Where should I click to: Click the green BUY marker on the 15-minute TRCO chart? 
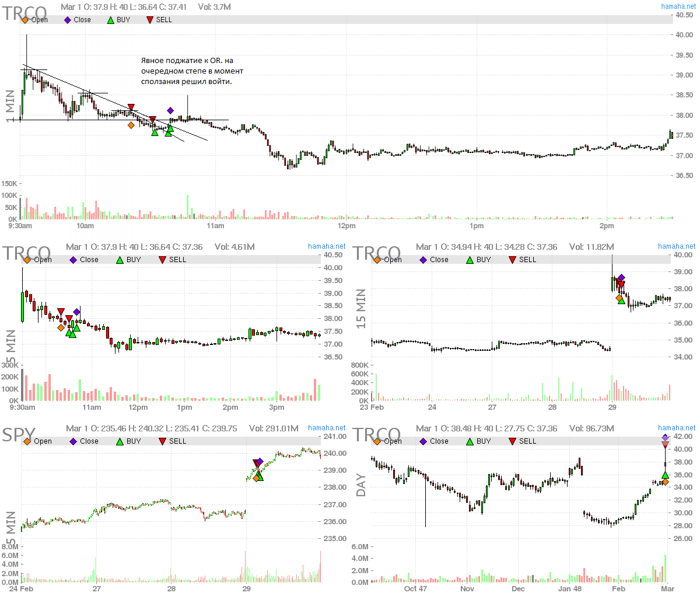click(x=622, y=301)
